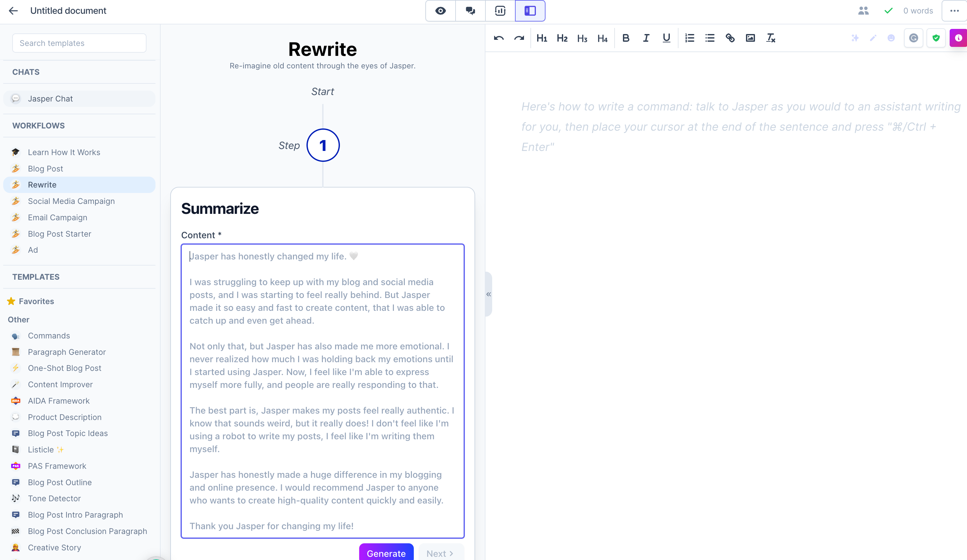This screenshot has height=560, width=967.
Task: Toggle the side-by-side editor view
Action: pos(530,11)
